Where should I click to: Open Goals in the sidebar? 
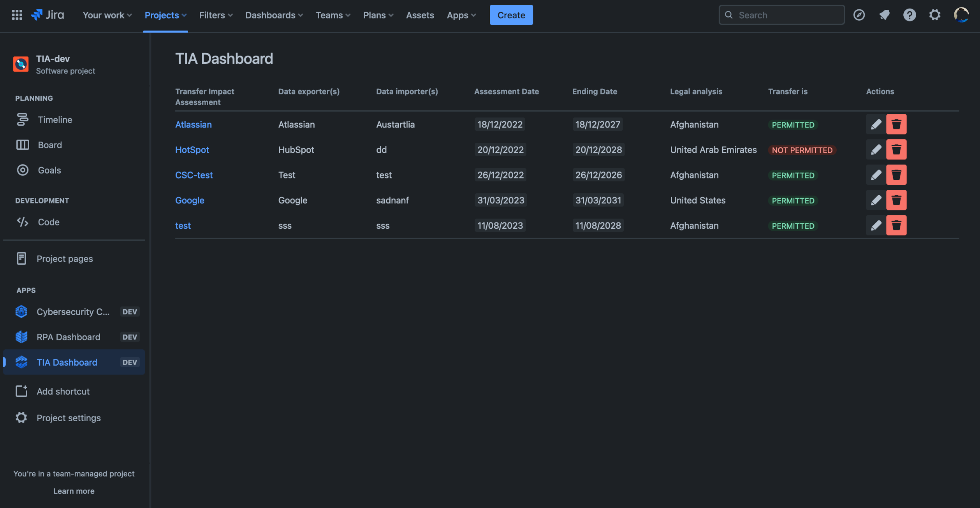click(x=74, y=170)
